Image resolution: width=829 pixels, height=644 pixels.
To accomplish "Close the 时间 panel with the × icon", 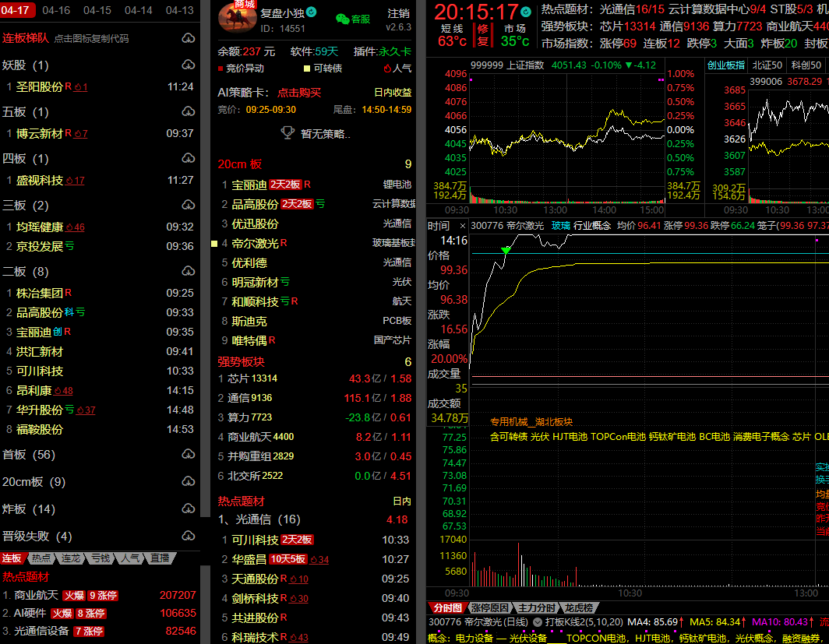I will [x=462, y=226].
